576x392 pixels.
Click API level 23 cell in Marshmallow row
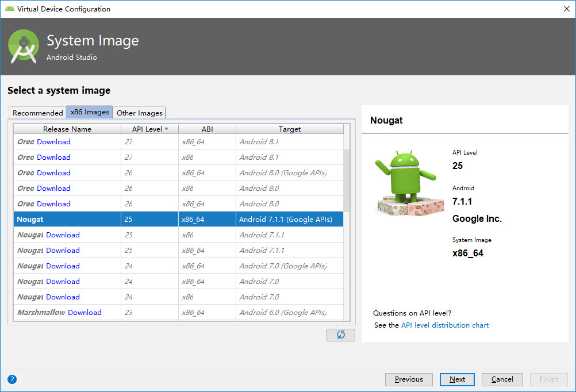click(150, 312)
